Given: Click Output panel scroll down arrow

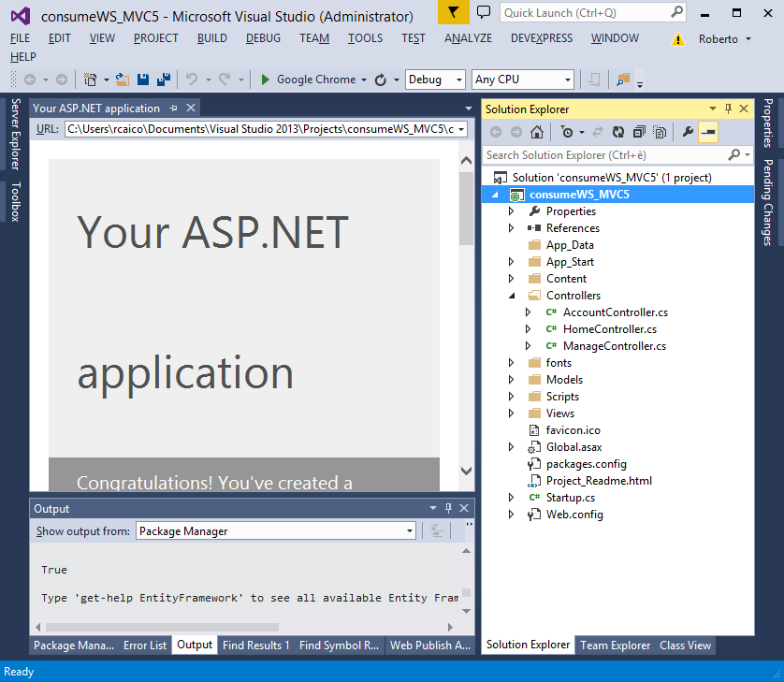Looking at the screenshot, I should [x=466, y=611].
